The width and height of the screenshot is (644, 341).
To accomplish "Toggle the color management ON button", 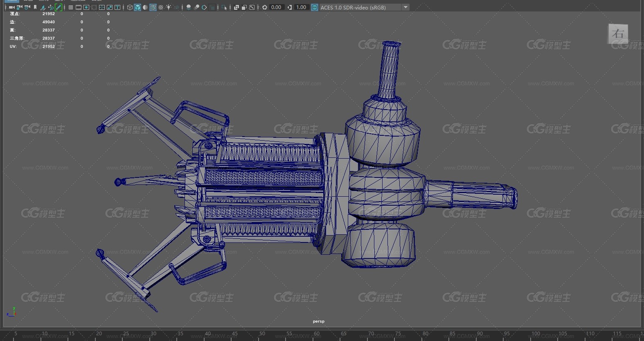I will coord(315,7).
